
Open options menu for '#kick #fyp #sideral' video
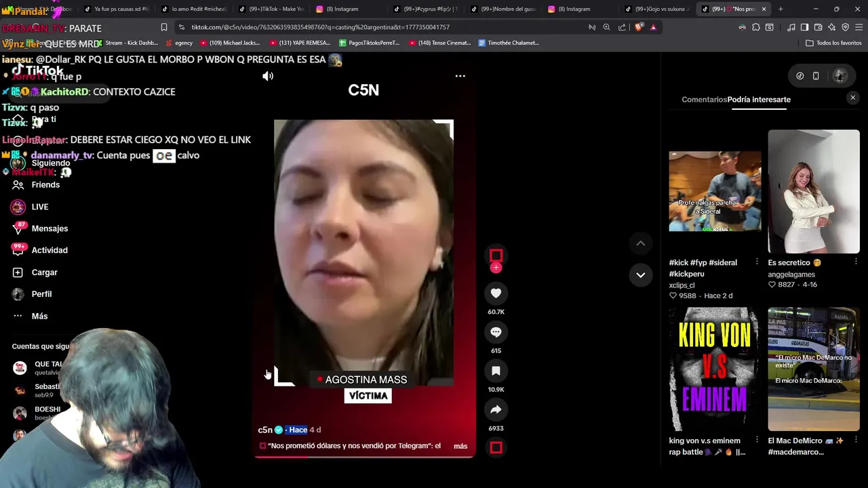pos(757,262)
